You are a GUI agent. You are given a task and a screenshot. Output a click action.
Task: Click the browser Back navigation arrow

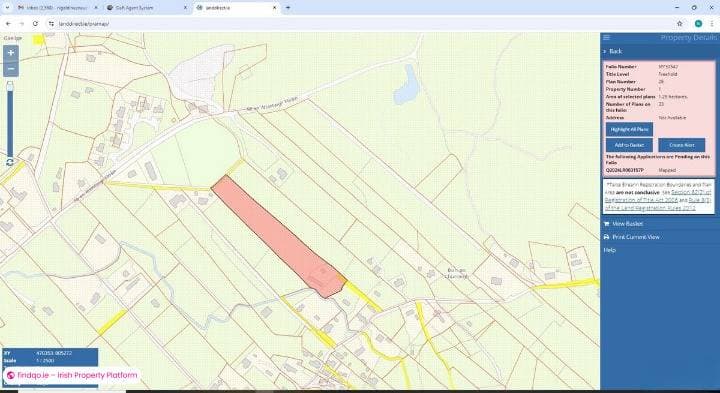tap(8, 23)
